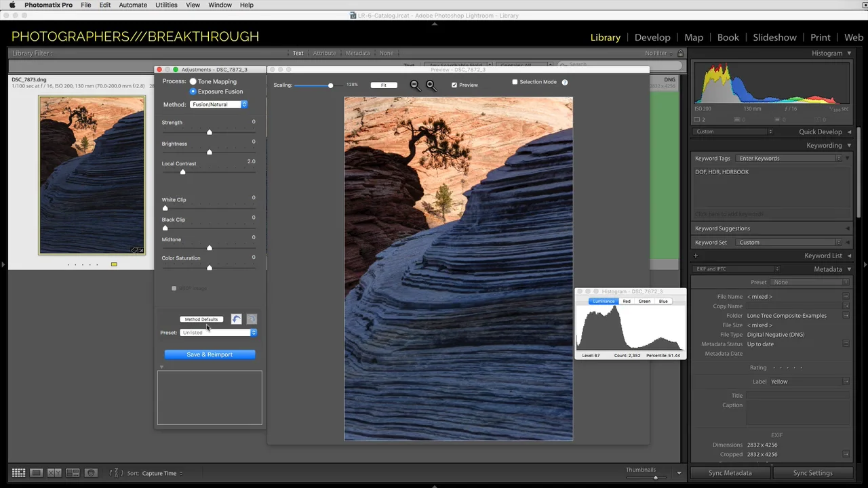Image resolution: width=868 pixels, height=488 pixels.
Task: Toggle the 360° image checkbox
Action: 174,289
